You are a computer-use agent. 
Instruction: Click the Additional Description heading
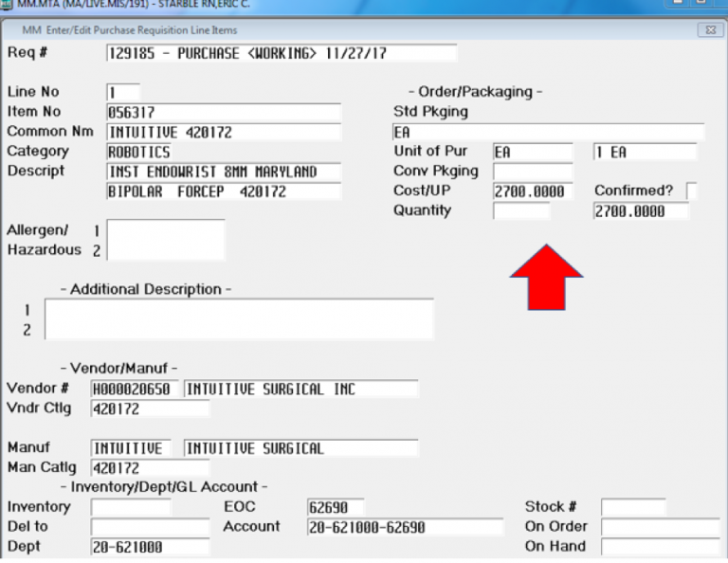pos(146,289)
